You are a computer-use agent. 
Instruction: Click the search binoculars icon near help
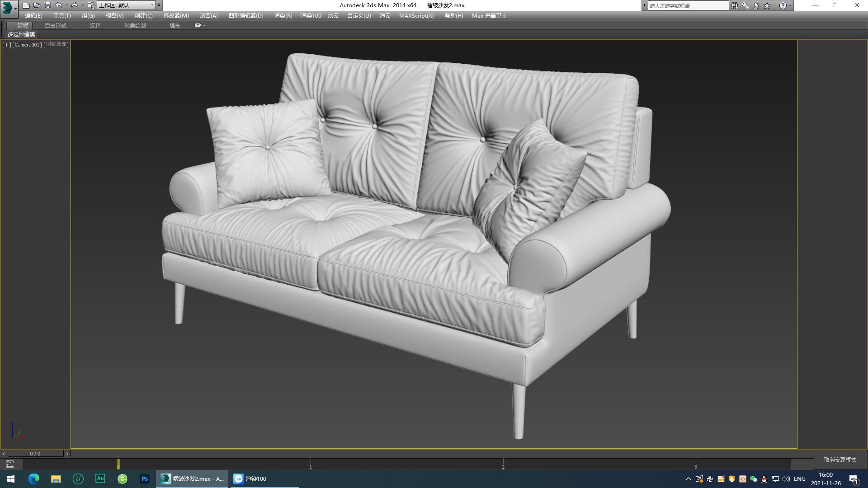point(735,6)
